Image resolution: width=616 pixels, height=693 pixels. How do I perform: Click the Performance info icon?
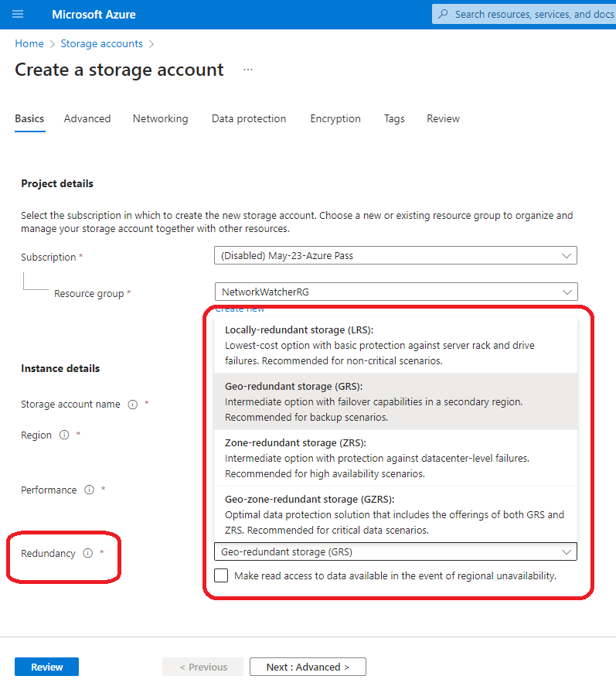[x=90, y=490]
